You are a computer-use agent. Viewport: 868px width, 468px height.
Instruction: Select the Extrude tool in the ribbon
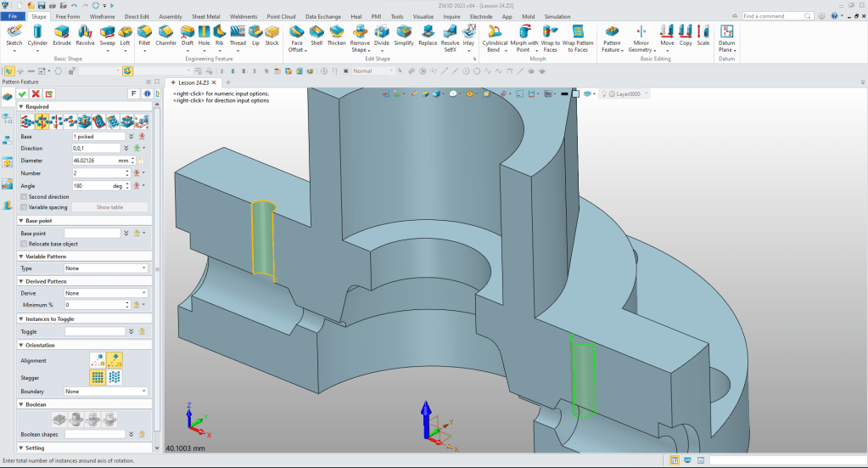point(62,34)
